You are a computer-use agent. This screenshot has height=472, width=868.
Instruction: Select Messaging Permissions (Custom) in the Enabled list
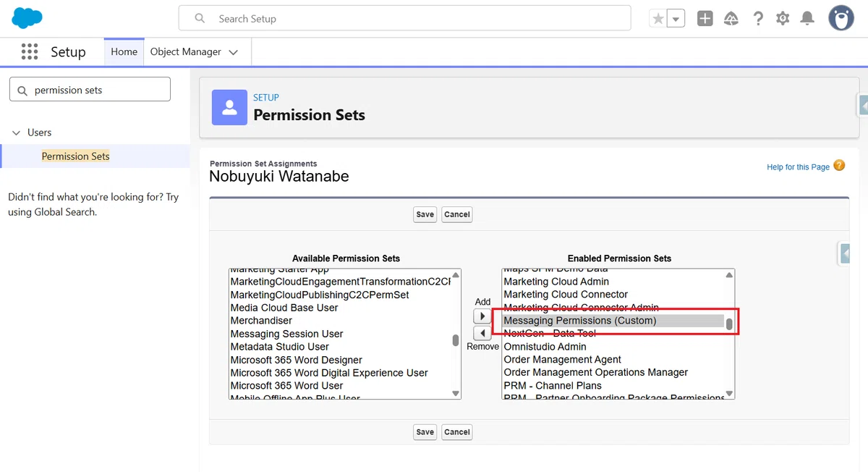[x=613, y=321]
